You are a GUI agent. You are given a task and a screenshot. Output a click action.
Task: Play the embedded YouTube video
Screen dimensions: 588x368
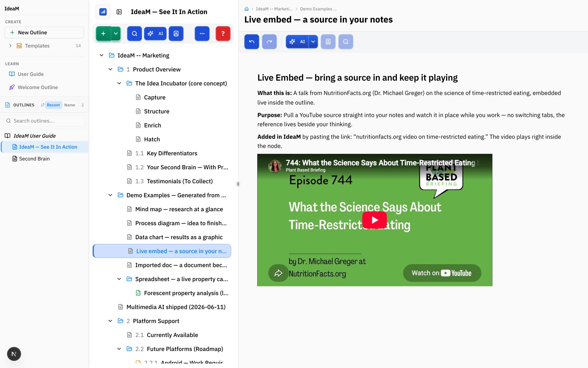click(x=374, y=220)
